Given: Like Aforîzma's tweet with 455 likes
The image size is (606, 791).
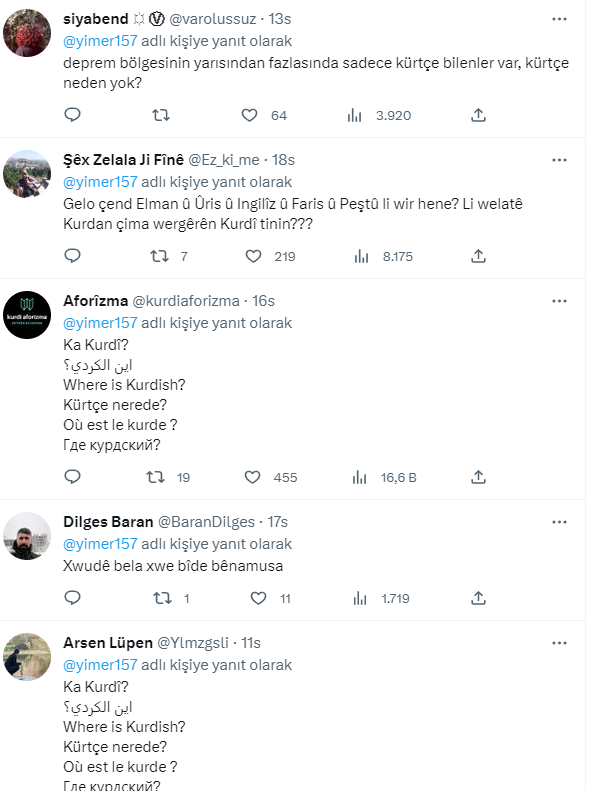Looking at the screenshot, I should tap(254, 477).
